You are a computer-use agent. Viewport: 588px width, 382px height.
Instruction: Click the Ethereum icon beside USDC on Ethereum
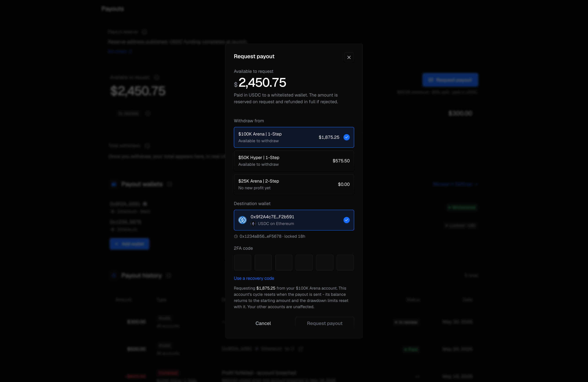coord(253,224)
